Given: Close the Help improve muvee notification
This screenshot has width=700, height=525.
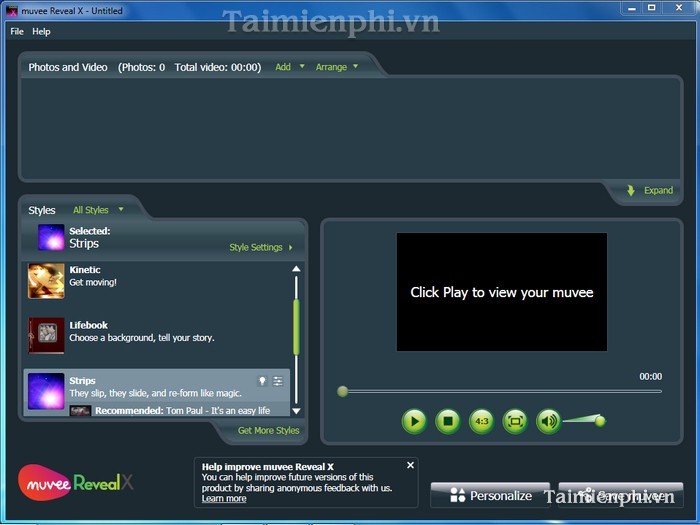Looking at the screenshot, I should coord(410,465).
